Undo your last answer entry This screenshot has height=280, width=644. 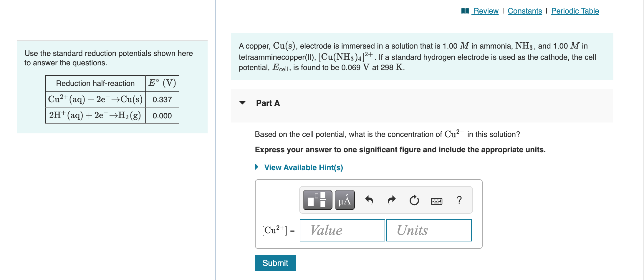pos(370,200)
